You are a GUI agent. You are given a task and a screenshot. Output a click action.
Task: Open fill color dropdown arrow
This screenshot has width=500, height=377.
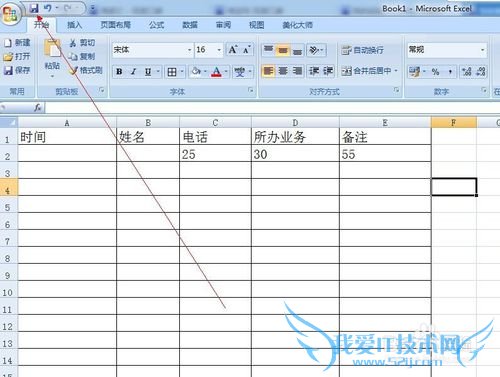[205, 71]
